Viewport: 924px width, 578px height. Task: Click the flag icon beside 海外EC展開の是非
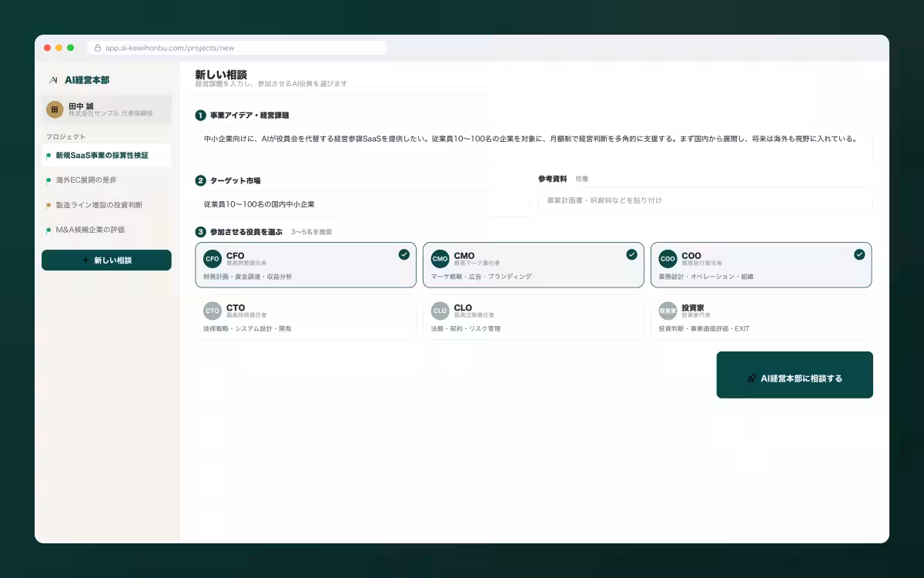[x=49, y=180]
